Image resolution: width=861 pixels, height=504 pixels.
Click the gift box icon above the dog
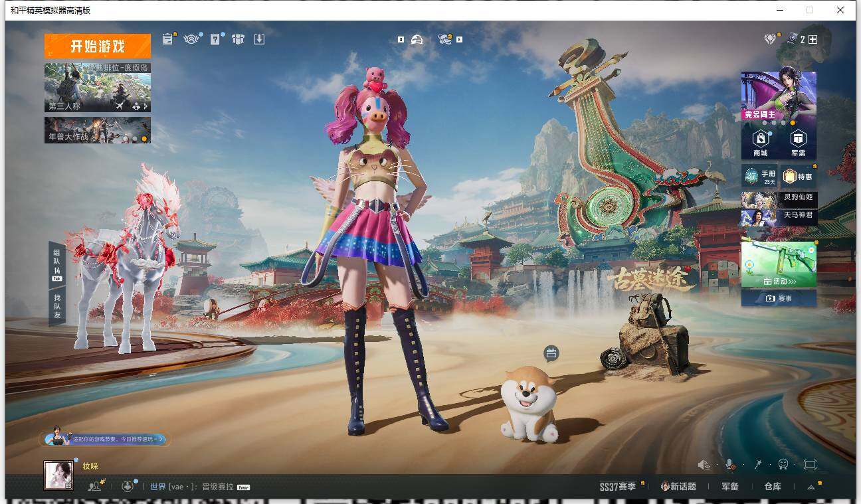551,353
